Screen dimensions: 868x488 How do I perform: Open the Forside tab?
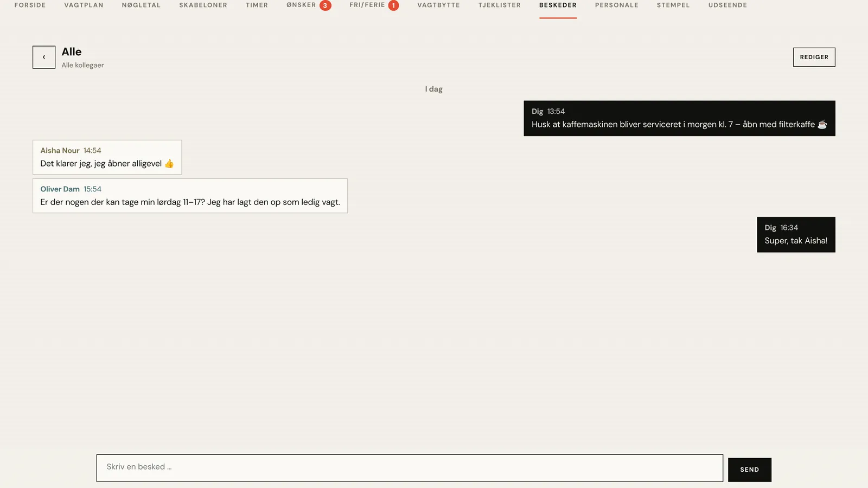(30, 5)
